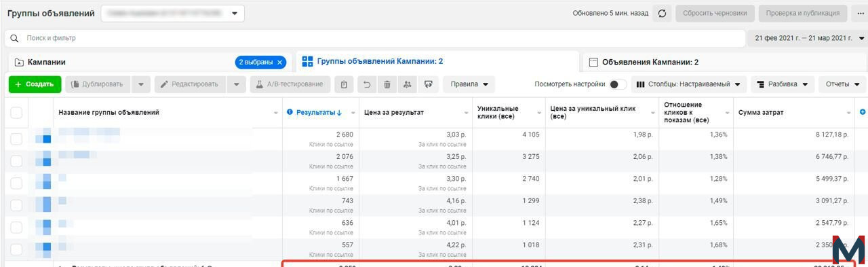Check the box for row with 2 076 results
This screenshot has height=267, width=868.
coord(16,162)
